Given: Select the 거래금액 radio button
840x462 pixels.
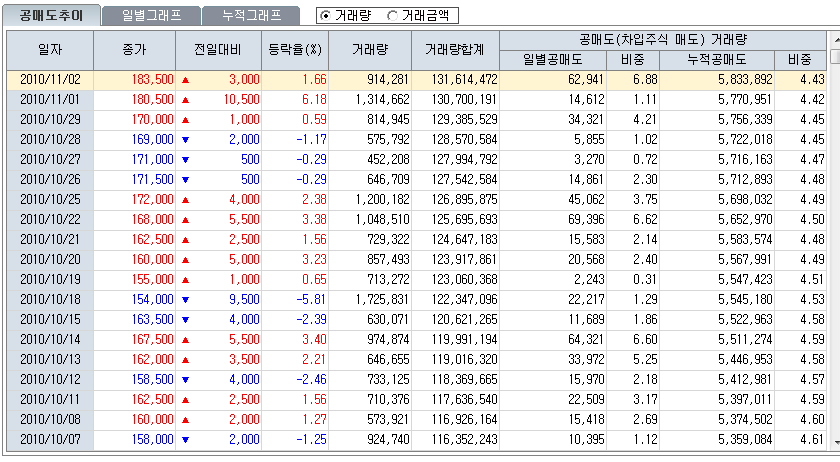Looking at the screenshot, I should tap(393, 16).
